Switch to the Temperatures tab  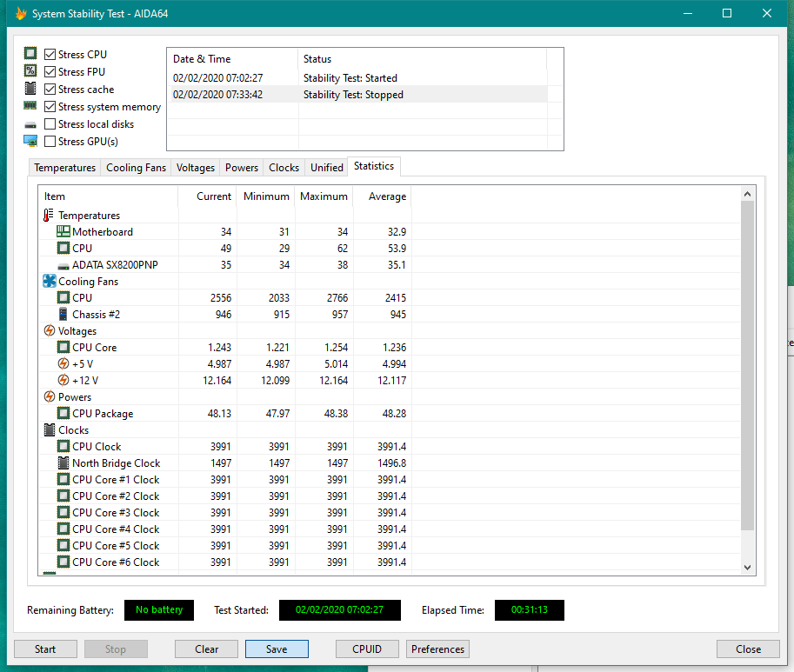coord(64,168)
